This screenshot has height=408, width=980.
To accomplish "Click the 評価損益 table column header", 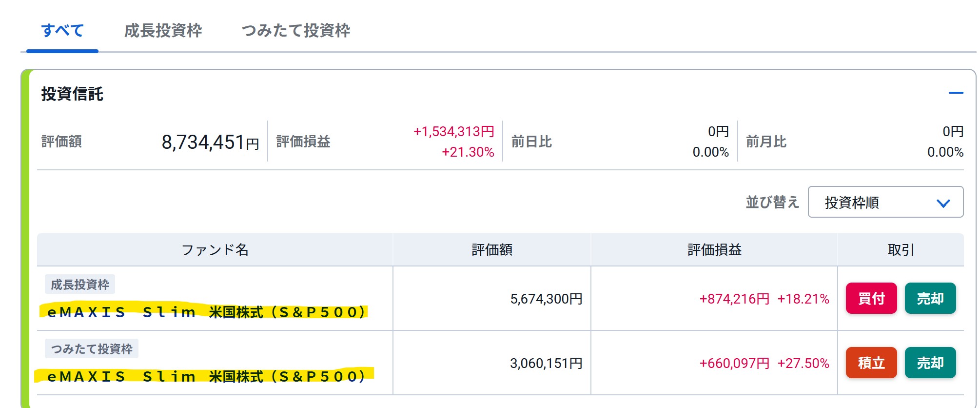I will click(714, 250).
